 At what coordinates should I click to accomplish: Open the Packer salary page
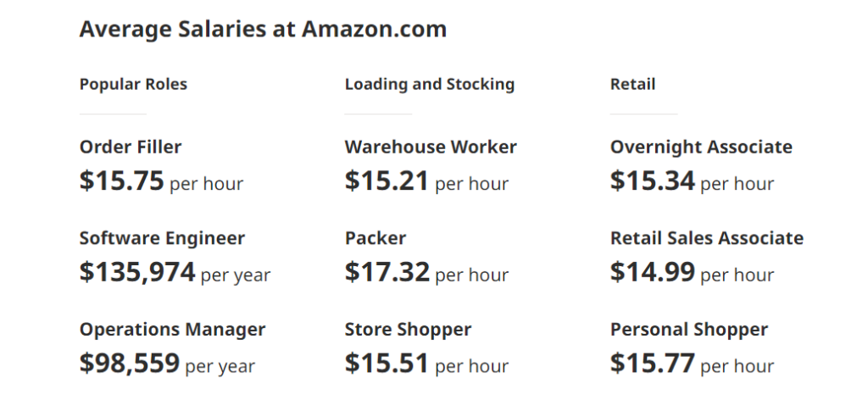pos(376,238)
